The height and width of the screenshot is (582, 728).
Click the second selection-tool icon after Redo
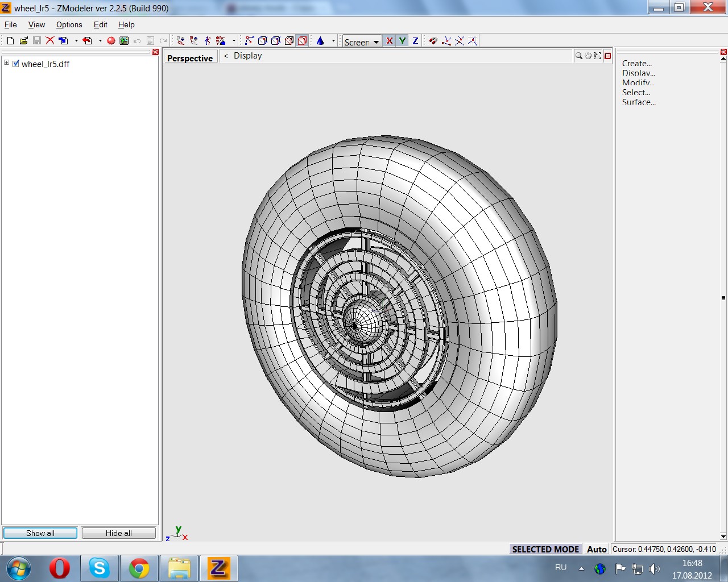[194, 41]
